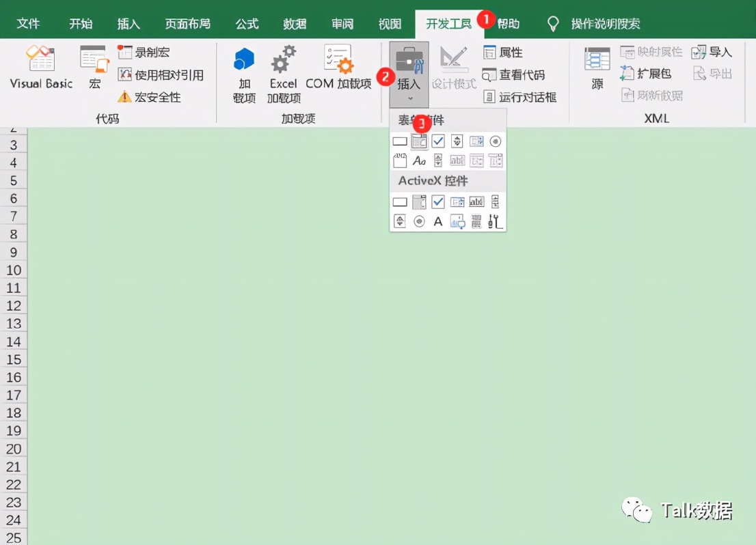Switch to the 帮助 (Help) tab
Viewport: 756px width, 545px height.
[x=508, y=23]
